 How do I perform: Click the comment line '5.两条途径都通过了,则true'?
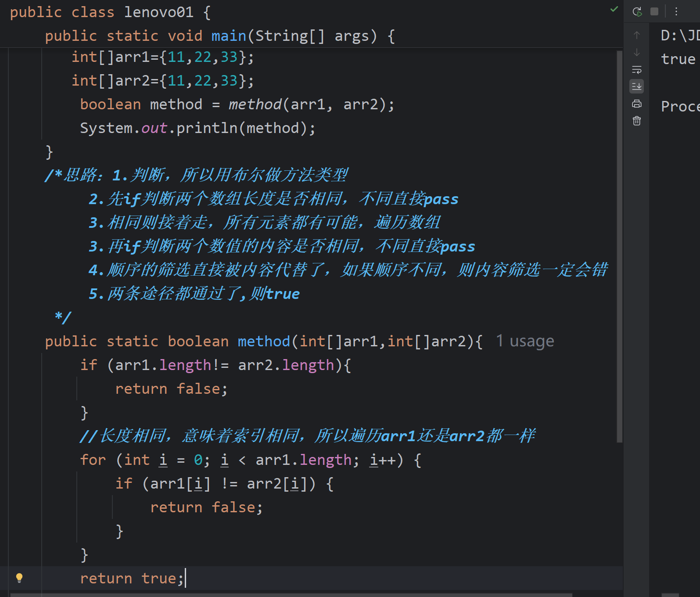click(x=194, y=294)
